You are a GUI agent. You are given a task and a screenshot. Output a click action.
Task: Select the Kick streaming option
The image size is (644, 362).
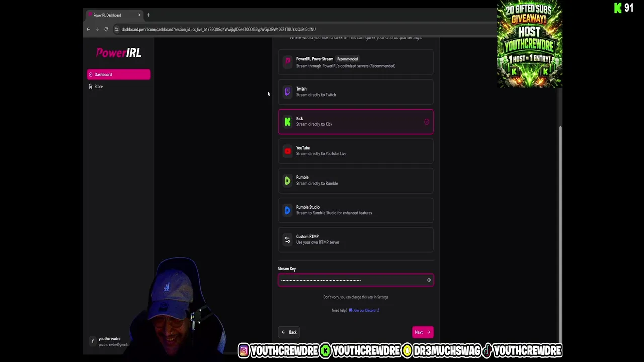[x=356, y=121]
